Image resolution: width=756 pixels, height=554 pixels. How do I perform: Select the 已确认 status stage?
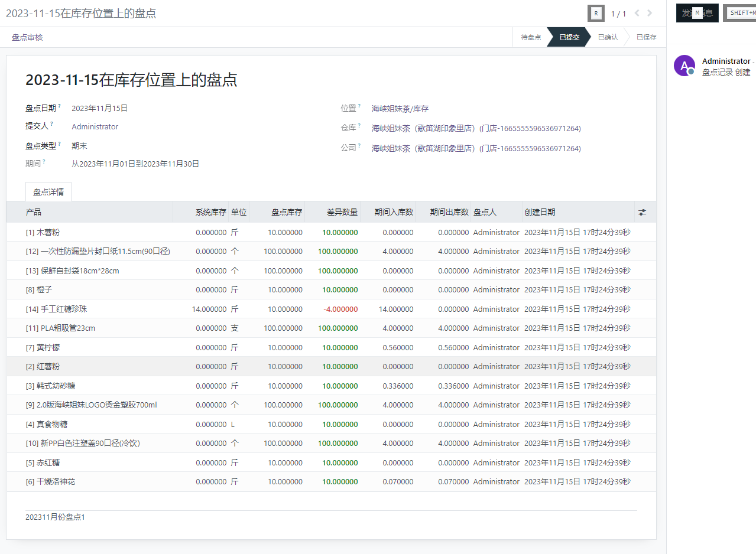coord(607,37)
